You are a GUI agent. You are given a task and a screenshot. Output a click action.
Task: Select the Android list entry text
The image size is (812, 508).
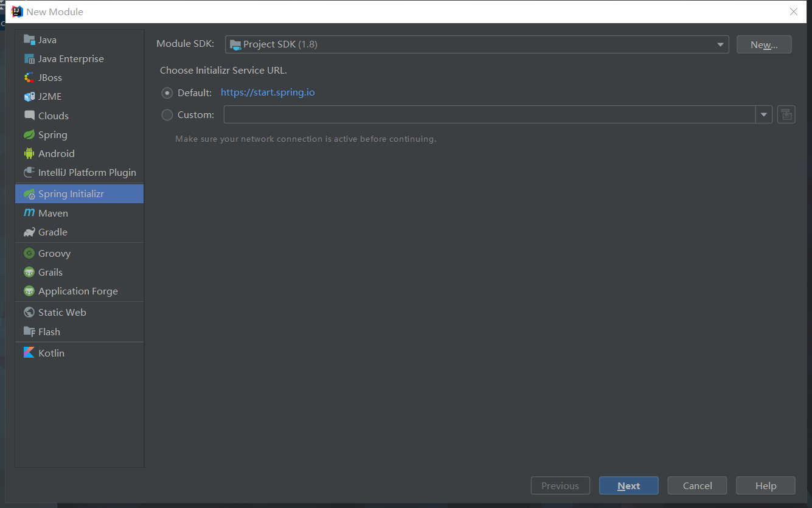[57, 153]
